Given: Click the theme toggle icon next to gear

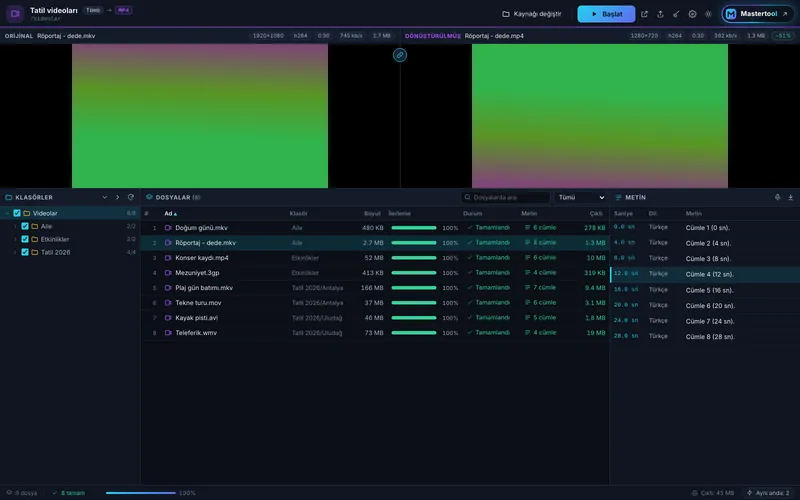Looking at the screenshot, I should pyautogui.click(x=708, y=14).
